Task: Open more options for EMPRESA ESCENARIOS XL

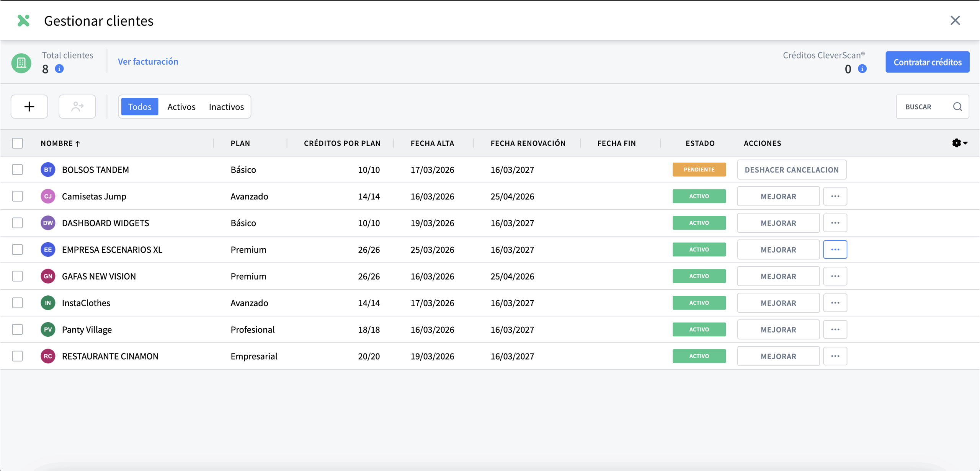Action: (835, 249)
